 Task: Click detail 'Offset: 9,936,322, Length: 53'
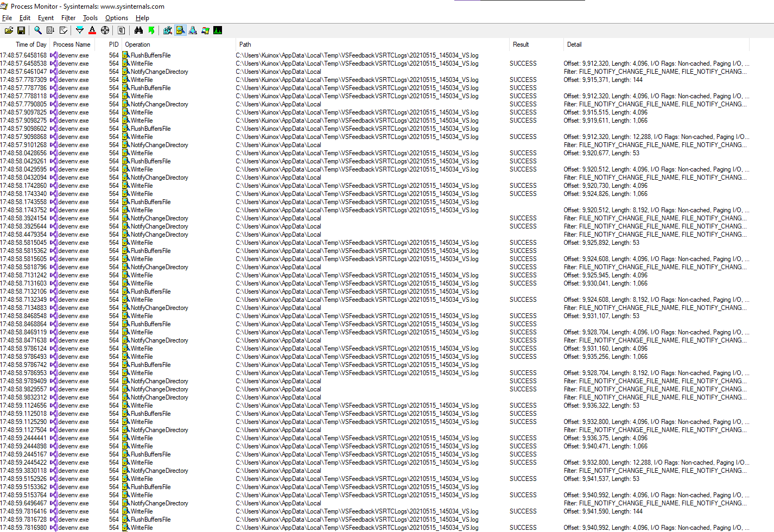point(601,406)
